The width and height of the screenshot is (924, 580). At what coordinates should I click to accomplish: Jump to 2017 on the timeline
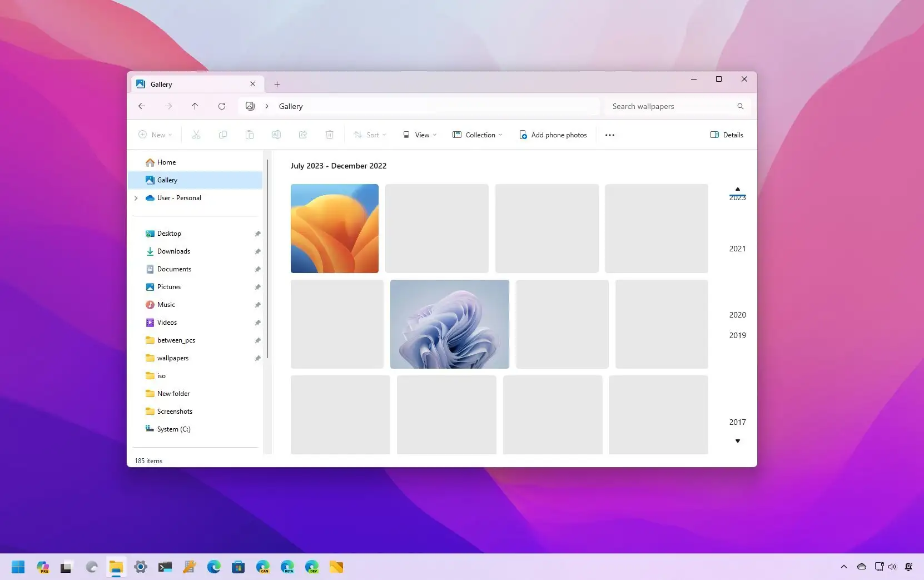[x=737, y=422]
